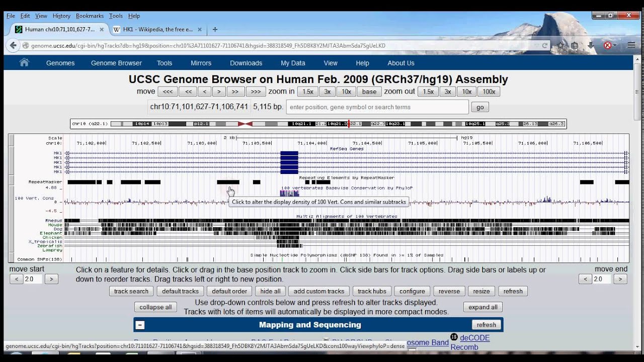Switch to the HK1 - Wikipedia tab
This screenshot has height=362, width=644.
pyautogui.click(x=157, y=29)
